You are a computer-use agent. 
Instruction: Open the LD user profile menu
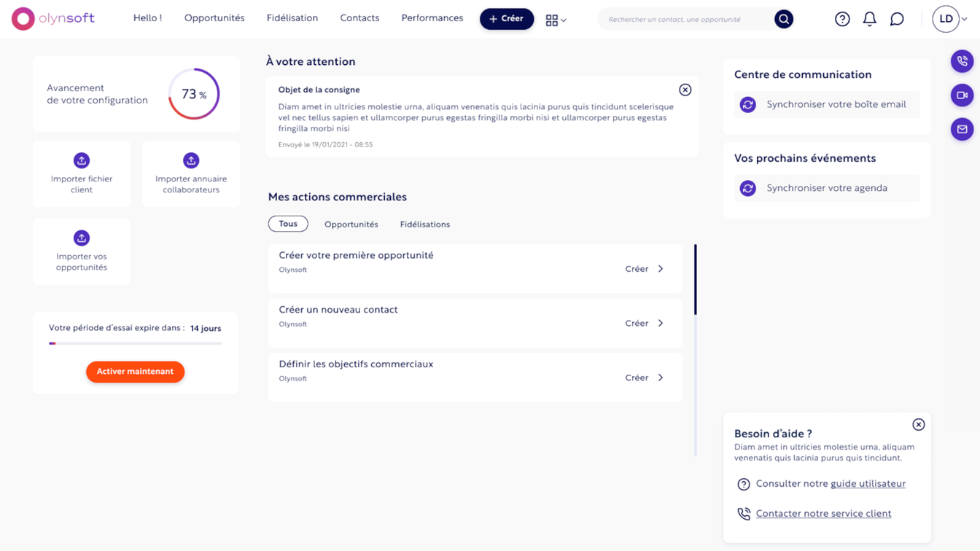tap(949, 20)
